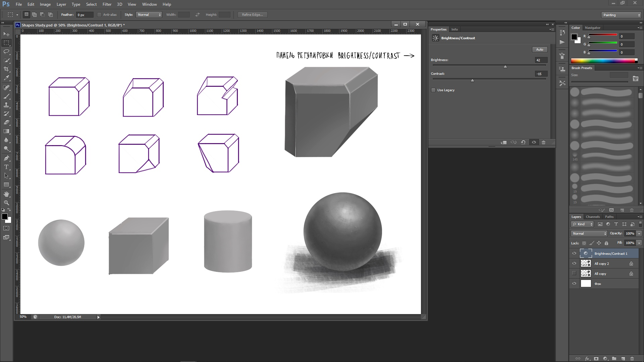The width and height of the screenshot is (644, 362).
Task: Open the status bar info arrow
Action: (98, 317)
